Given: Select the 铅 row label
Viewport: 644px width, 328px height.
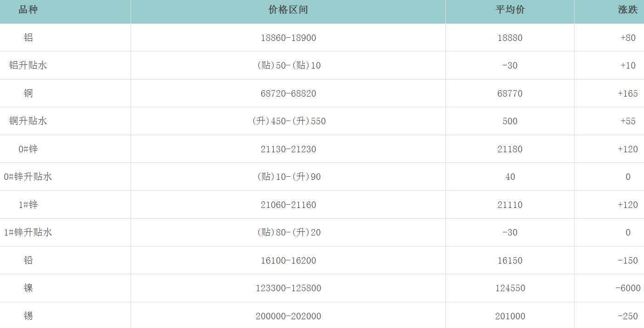Looking at the screenshot, I should (x=28, y=260).
